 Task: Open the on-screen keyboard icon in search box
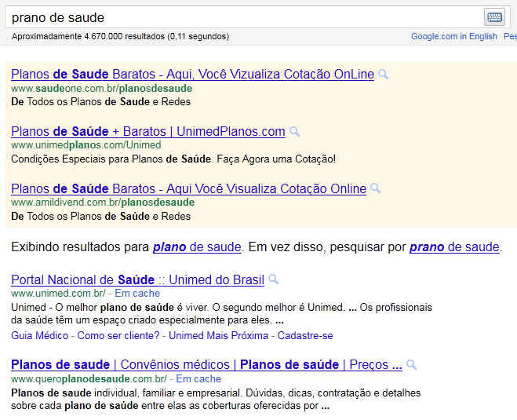click(x=494, y=17)
